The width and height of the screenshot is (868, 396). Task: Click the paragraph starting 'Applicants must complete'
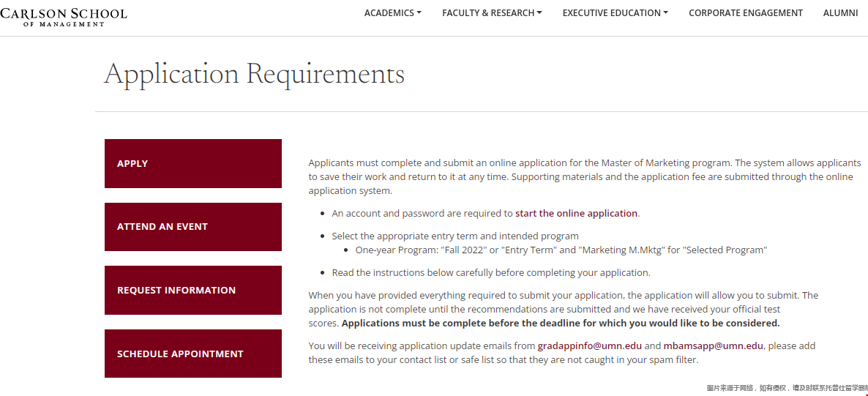click(x=585, y=177)
